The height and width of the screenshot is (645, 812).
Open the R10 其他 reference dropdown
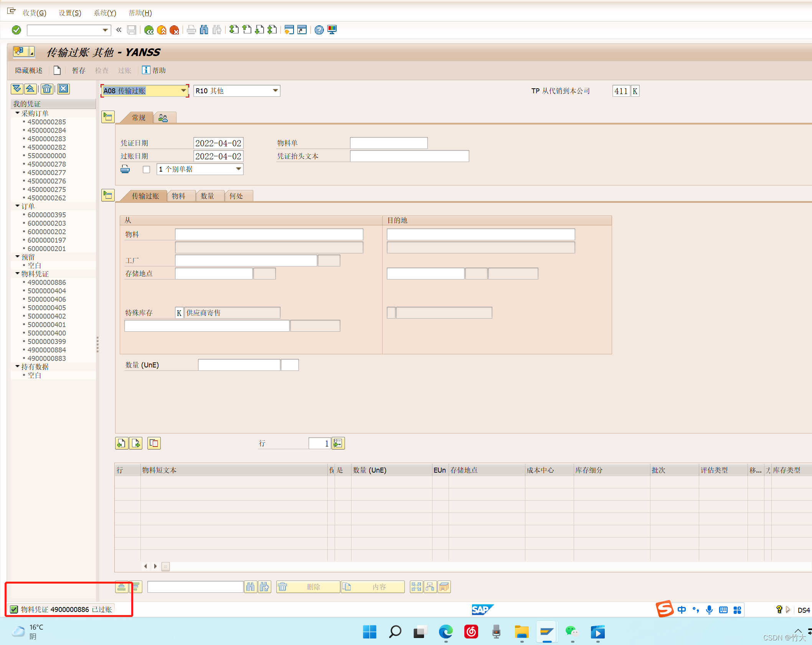tap(275, 91)
